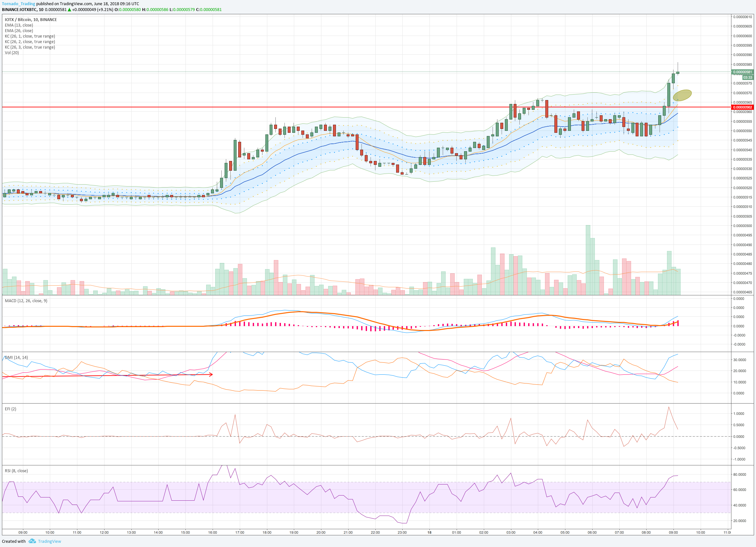Click the 0.00000500 price scale value
Screen dimensions: 756x547
[742, 225]
